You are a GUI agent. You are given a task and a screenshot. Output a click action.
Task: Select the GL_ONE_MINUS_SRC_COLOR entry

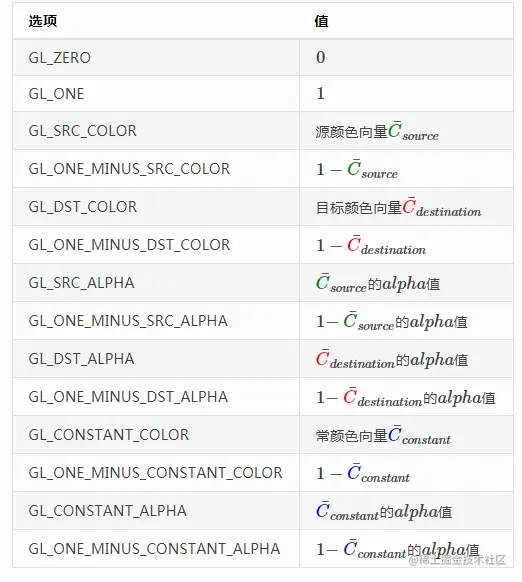[129, 169]
